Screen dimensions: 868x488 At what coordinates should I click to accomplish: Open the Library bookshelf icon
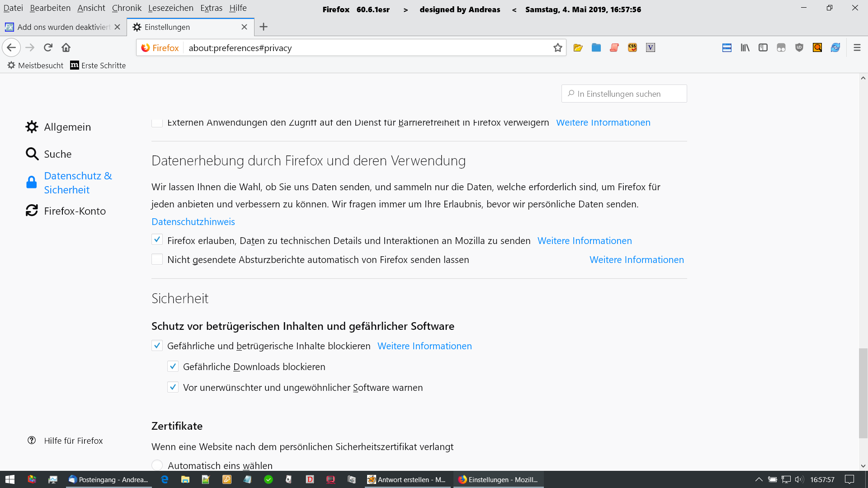(745, 48)
